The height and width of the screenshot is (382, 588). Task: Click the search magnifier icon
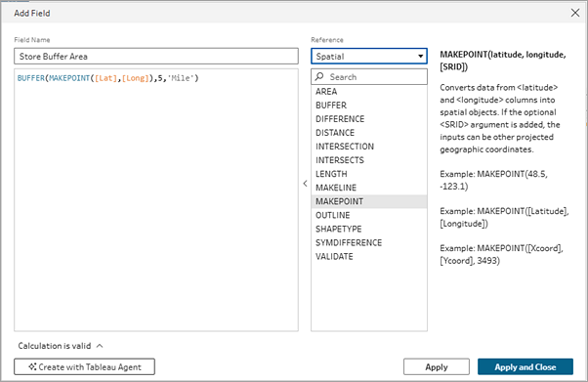tap(319, 76)
